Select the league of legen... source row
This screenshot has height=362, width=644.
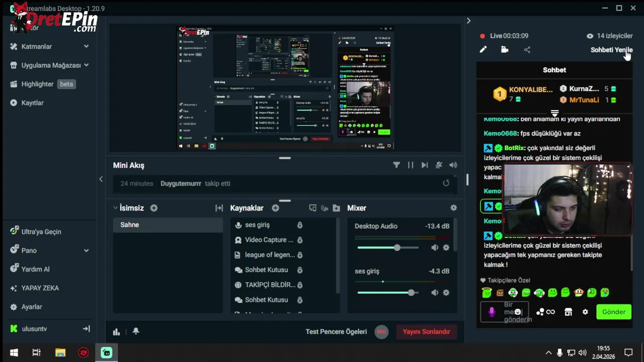pyautogui.click(x=269, y=255)
